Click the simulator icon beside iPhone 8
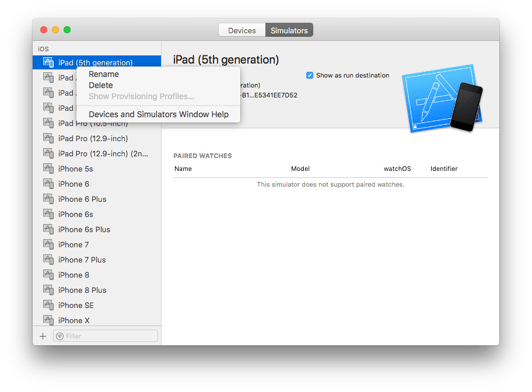This screenshot has height=392, width=532. pyautogui.click(x=48, y=275)
